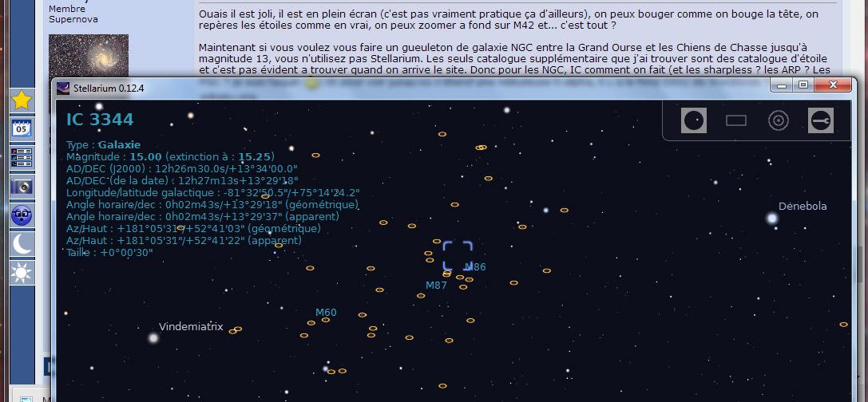Click the blue smiley face icon in sidebar
This screenshot has width=868, height=402.
pos(22,215)
